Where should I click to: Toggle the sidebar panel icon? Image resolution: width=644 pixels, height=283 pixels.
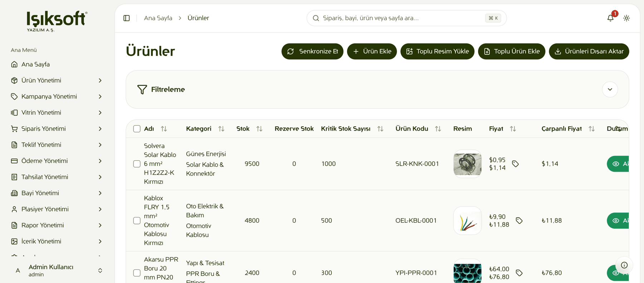[x=127, y=18]
